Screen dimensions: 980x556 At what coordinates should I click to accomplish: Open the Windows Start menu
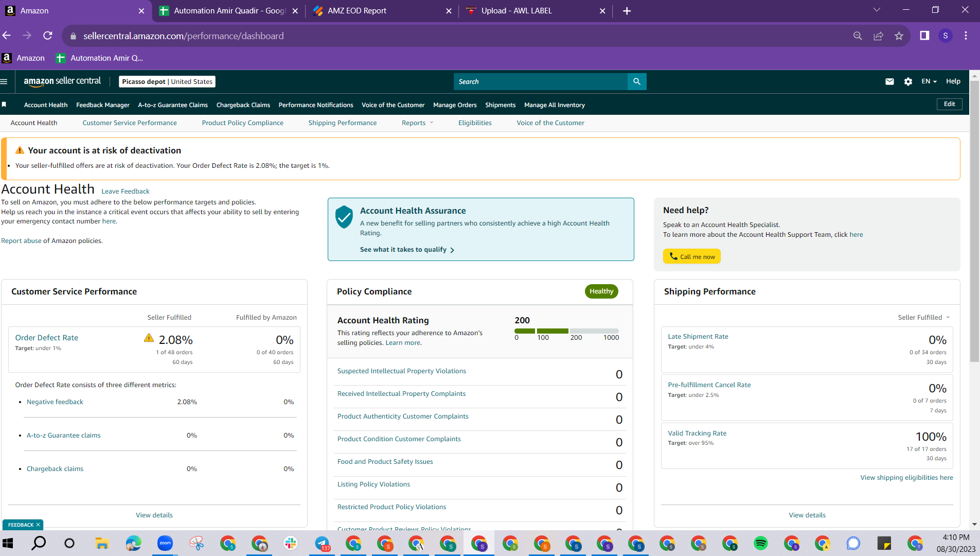click(8, 543)
